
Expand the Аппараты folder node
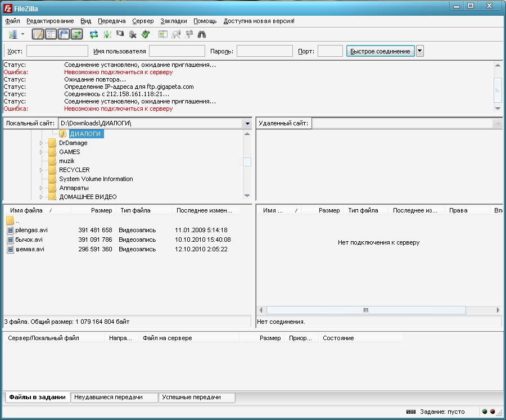click(41, 188)
